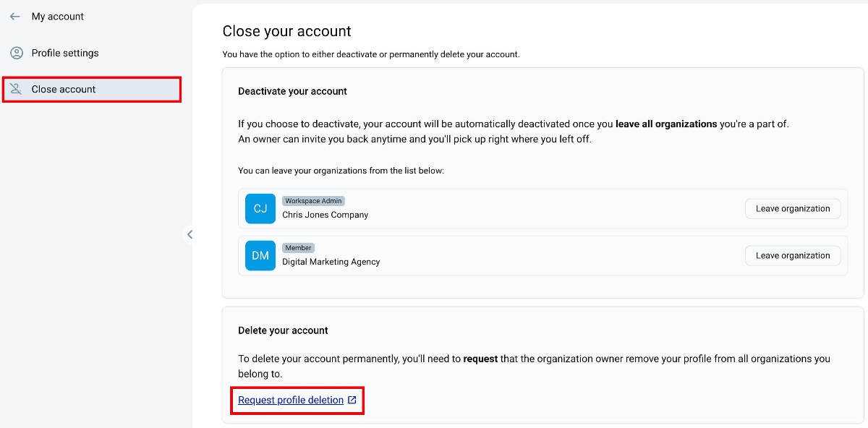
Task: Click the Close account scissors-person icon
Action: tap(16, 88)
